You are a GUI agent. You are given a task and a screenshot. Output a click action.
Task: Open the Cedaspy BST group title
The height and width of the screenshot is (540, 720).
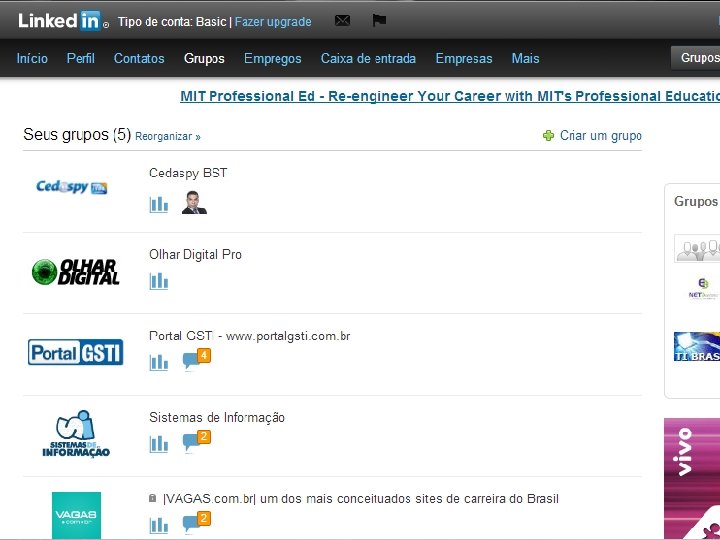188,173
